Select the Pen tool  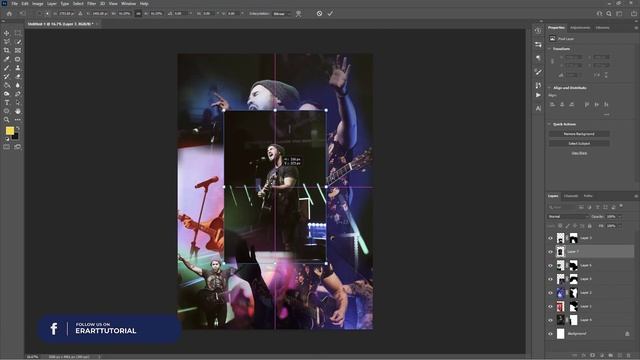pos(18,93)
